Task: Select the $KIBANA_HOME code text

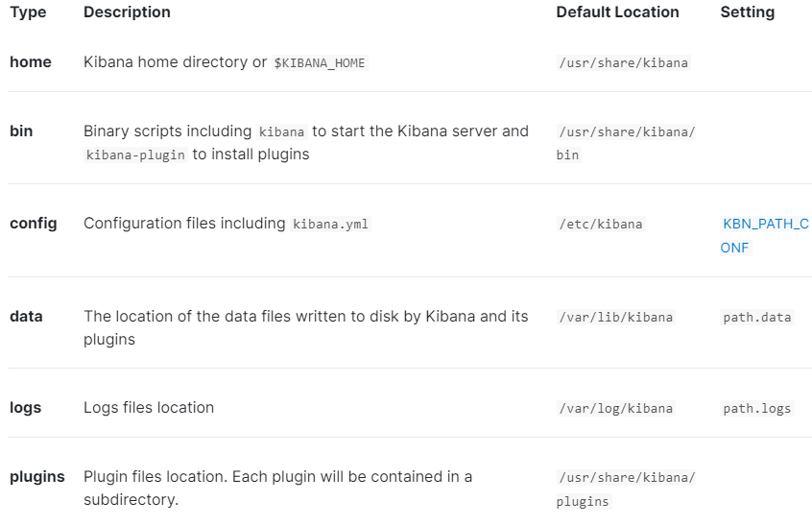Action: [x=320, y=63]
